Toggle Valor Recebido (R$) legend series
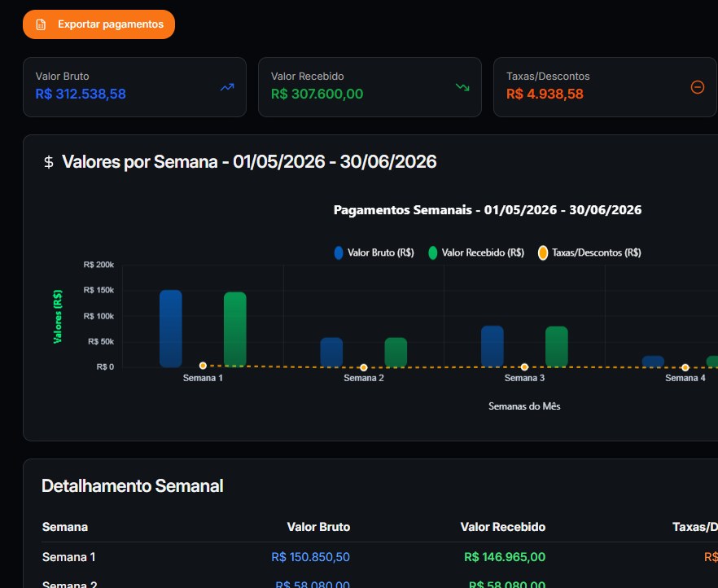 point(476,252)
